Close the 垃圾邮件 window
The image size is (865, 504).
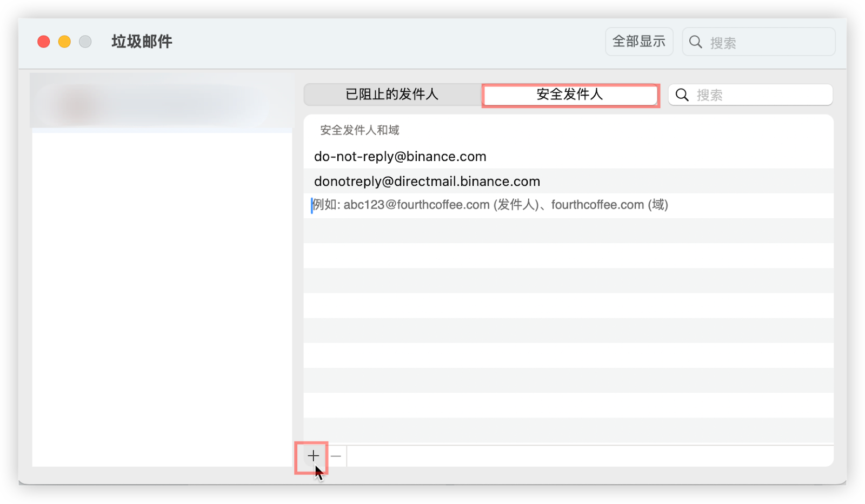[44, 42]
